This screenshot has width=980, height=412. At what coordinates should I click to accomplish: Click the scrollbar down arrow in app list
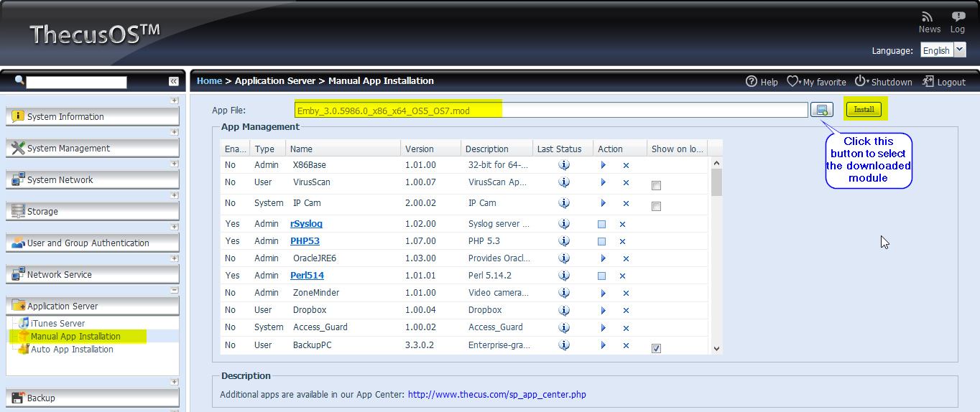click(716, 348)
